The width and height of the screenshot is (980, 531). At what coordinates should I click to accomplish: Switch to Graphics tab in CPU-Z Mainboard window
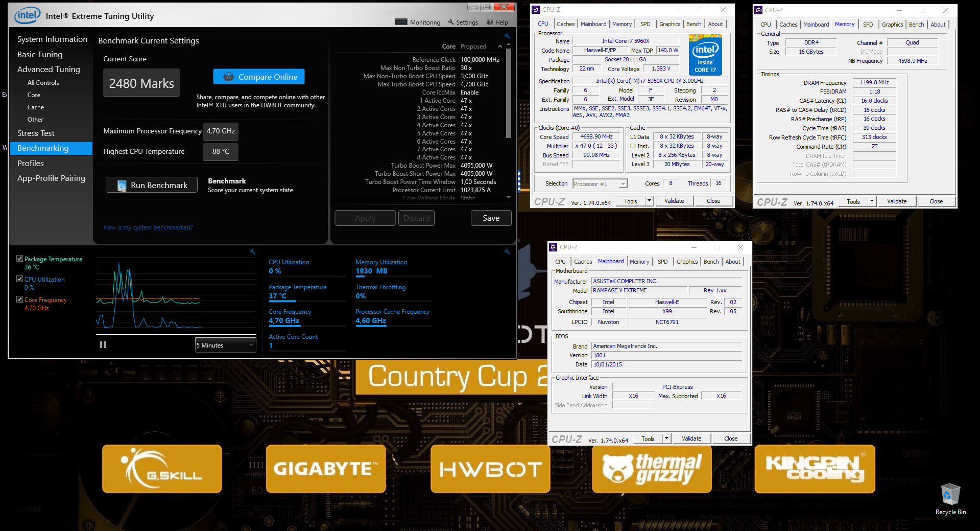click(x=687, y=262)
